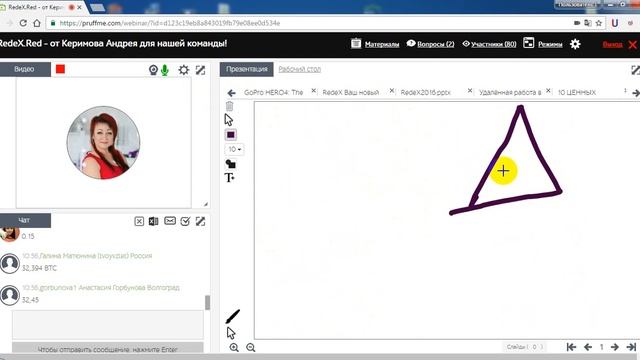Screen dimensions: 640x360
Task: Click the browser address bar URL
Action: pos(170,23)
